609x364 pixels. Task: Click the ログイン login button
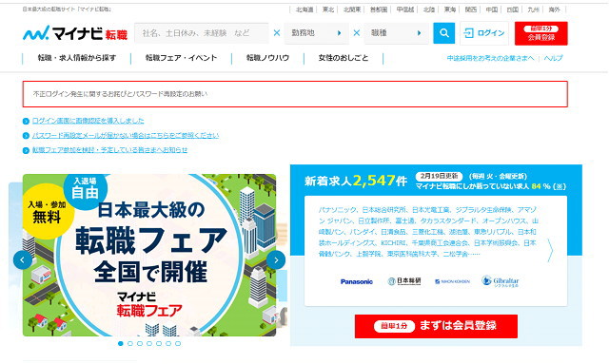point(484,33)
